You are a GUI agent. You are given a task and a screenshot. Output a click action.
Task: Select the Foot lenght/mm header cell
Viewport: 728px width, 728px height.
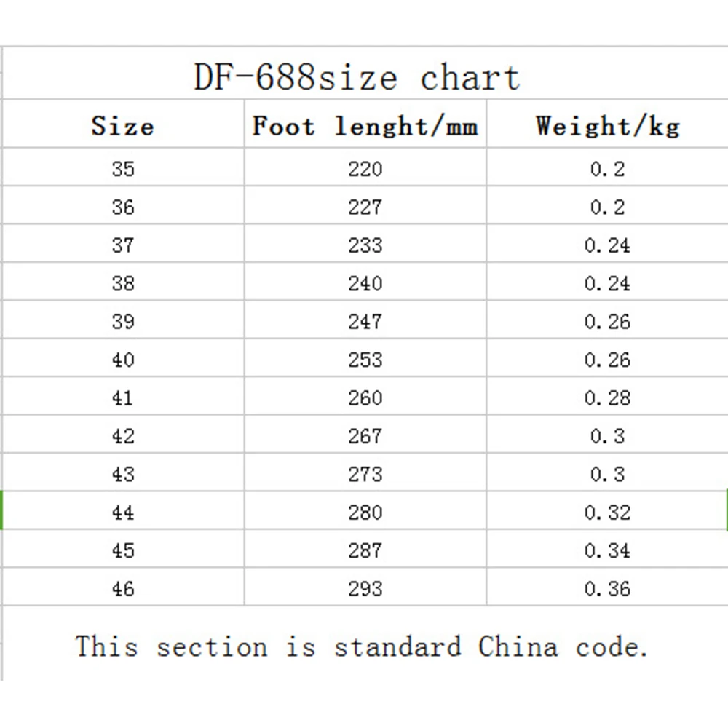365,127
